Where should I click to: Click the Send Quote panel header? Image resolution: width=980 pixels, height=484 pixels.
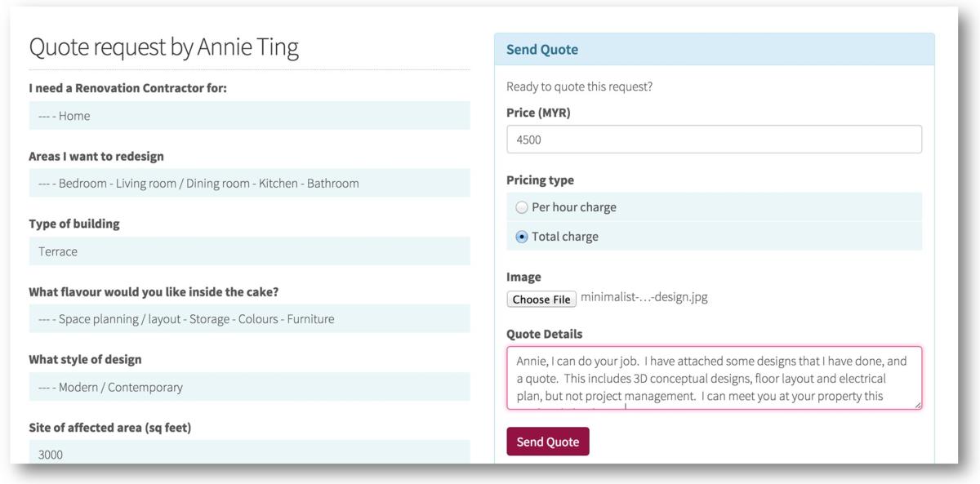tap(714, 50)
